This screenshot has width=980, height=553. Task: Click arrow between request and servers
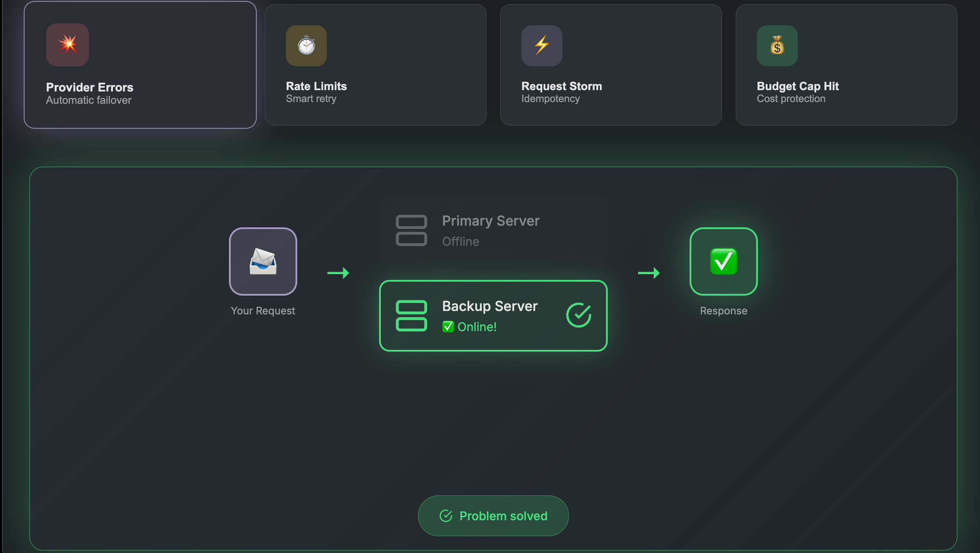coord(338,273)
